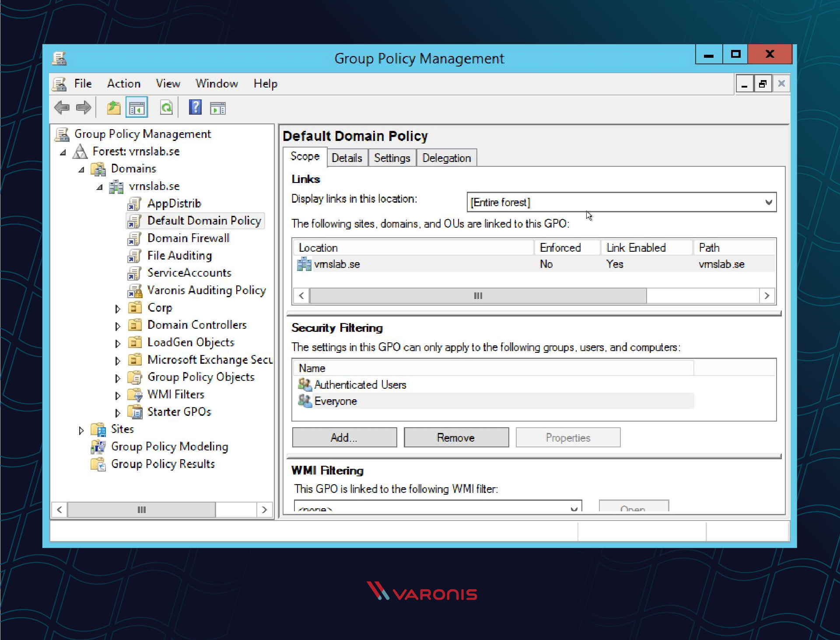Select the Delegation tab
The image size is (840, 640).
click(447, 158)
